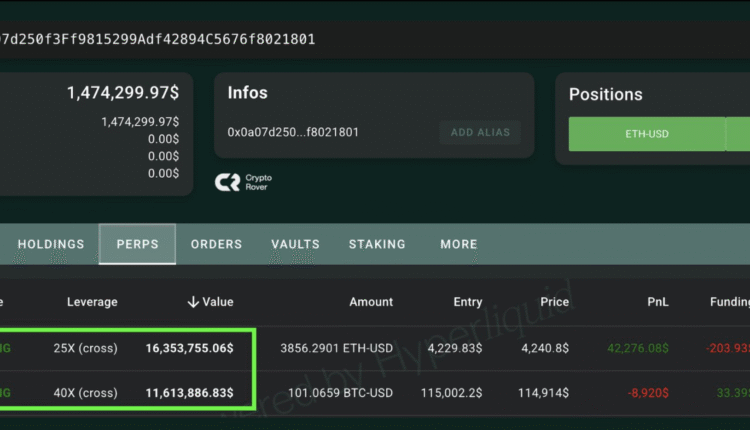Click the sort arrow beside Value
750x430 pixels.
[192, 302]
